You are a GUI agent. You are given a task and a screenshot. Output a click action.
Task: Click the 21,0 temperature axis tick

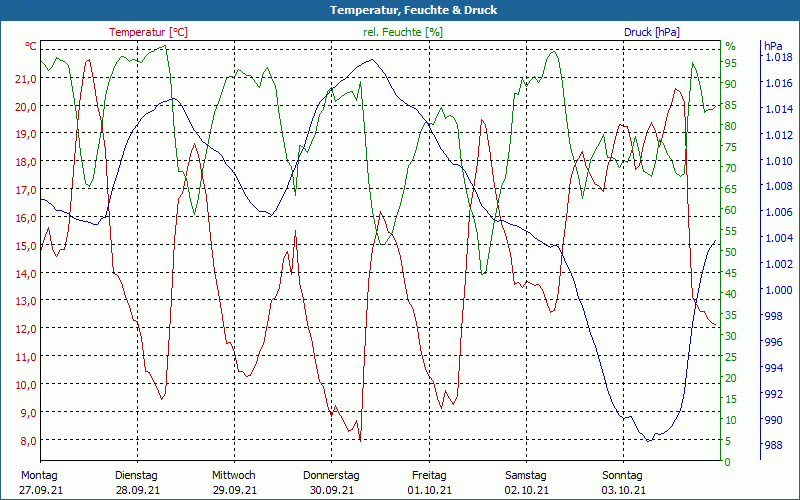coord(26,78)
